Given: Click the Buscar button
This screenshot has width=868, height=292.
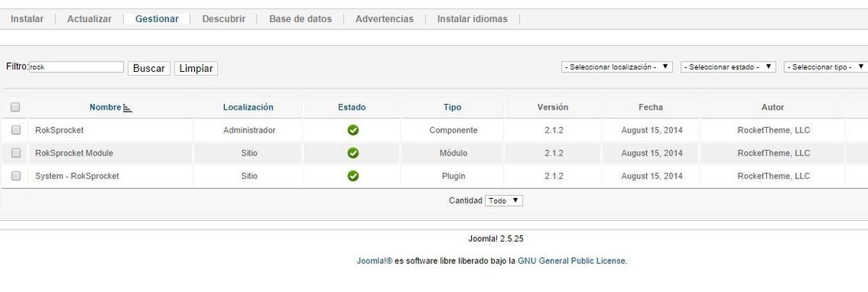Looking at the screenshot, I should point(149,68).
